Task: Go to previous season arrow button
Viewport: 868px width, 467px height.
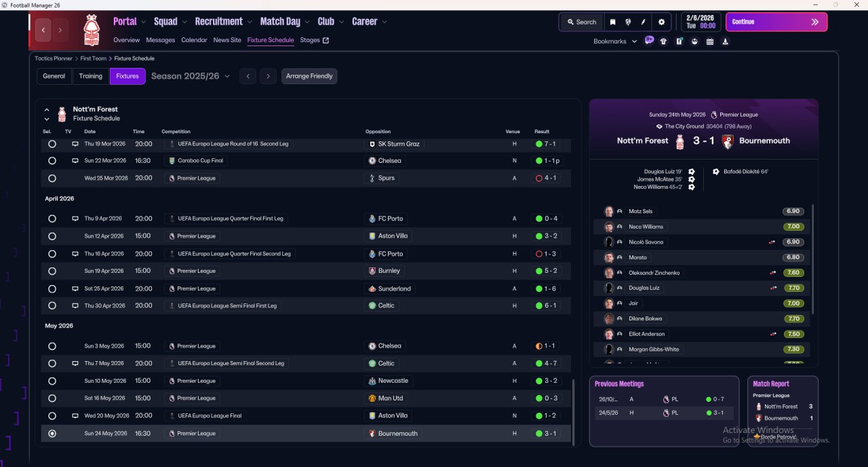Action: 248,76
